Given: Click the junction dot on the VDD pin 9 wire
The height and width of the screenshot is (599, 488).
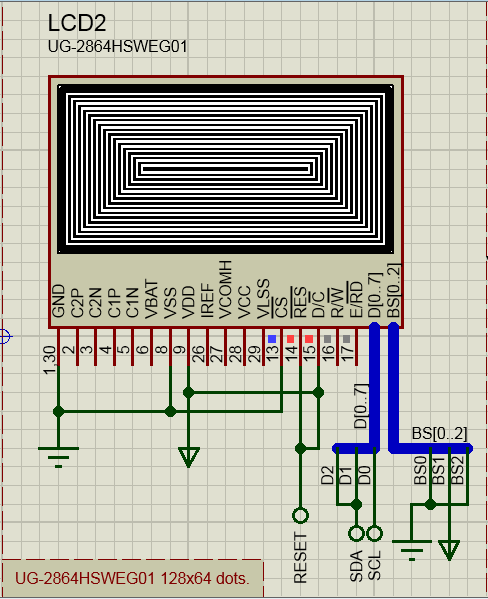Looking at the screenshot, I should 189,392.
